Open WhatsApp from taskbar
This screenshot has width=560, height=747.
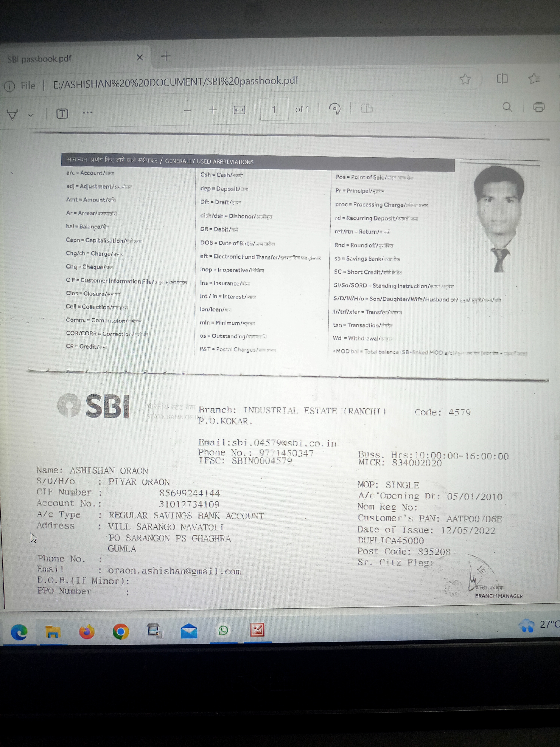[x=223, y=630]
